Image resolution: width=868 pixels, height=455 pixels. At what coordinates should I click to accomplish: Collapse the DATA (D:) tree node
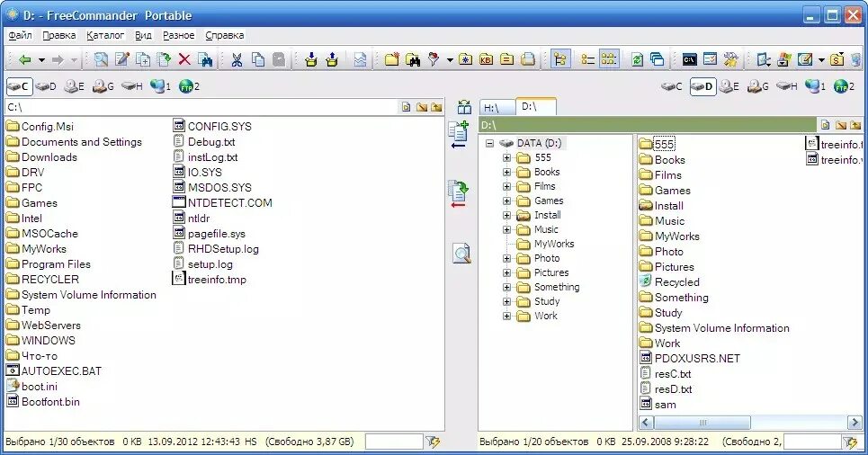click(x=490, y=143)
